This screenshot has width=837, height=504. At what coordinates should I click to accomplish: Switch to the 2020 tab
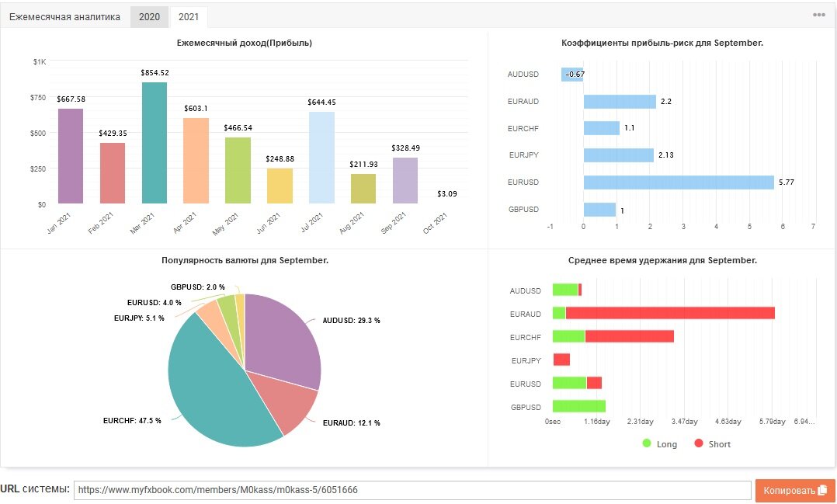coord(149,17)
